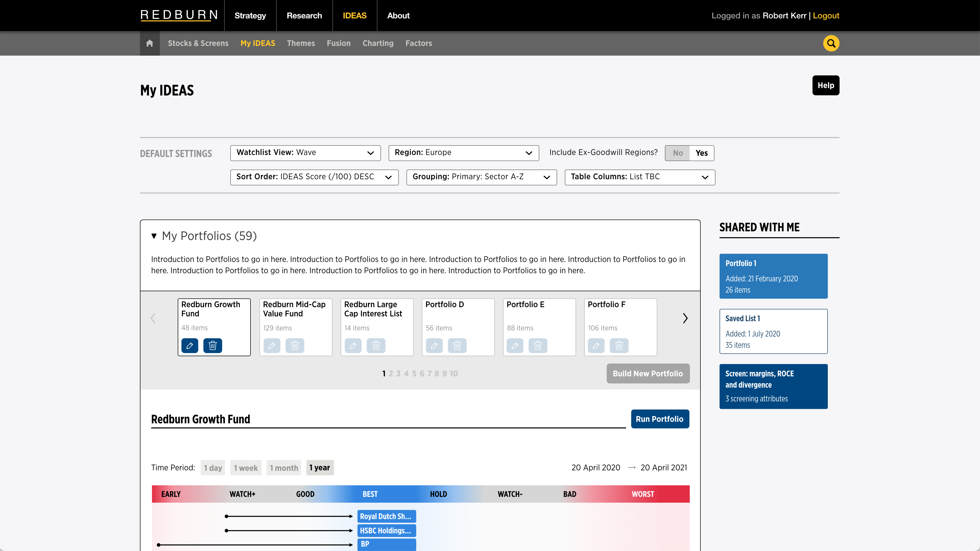Open the yellow search icon
The image size is (980, 551).
point(831,43)
